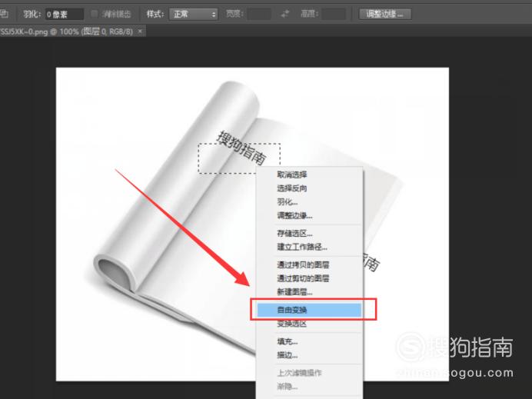The width and height of the screenshot is (532, 399).
Task: Click the 宽度 input field
Action: click(258, 15)
